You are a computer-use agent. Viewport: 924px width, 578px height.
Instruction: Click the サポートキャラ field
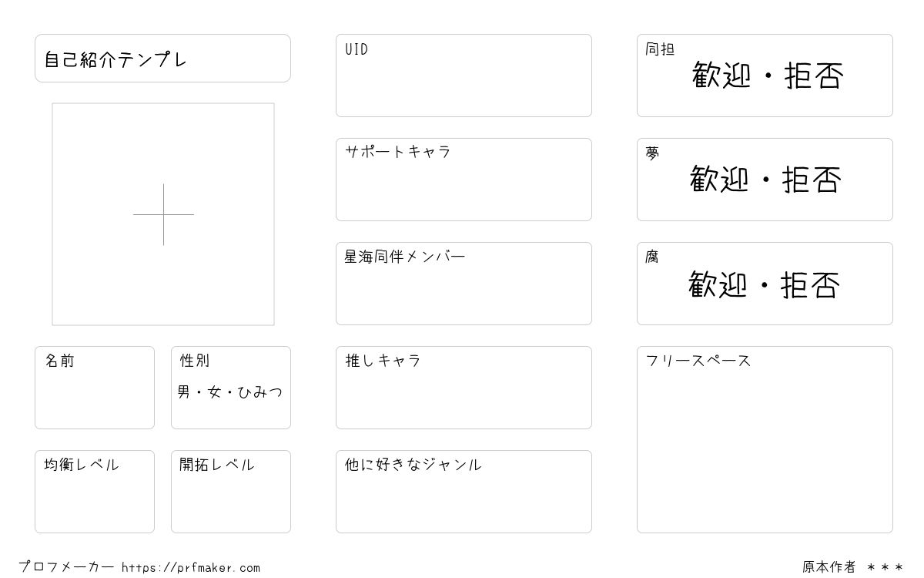coord(464,180)
